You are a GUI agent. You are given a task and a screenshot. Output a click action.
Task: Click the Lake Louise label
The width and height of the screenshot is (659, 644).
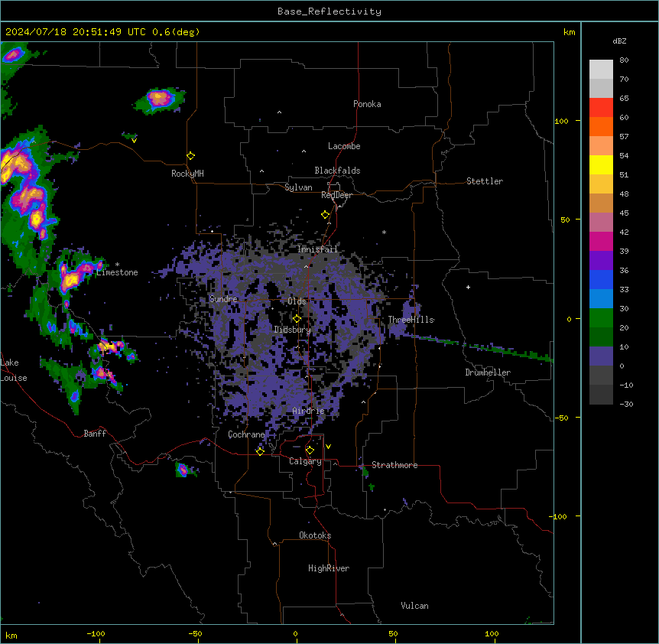[14, 370]
